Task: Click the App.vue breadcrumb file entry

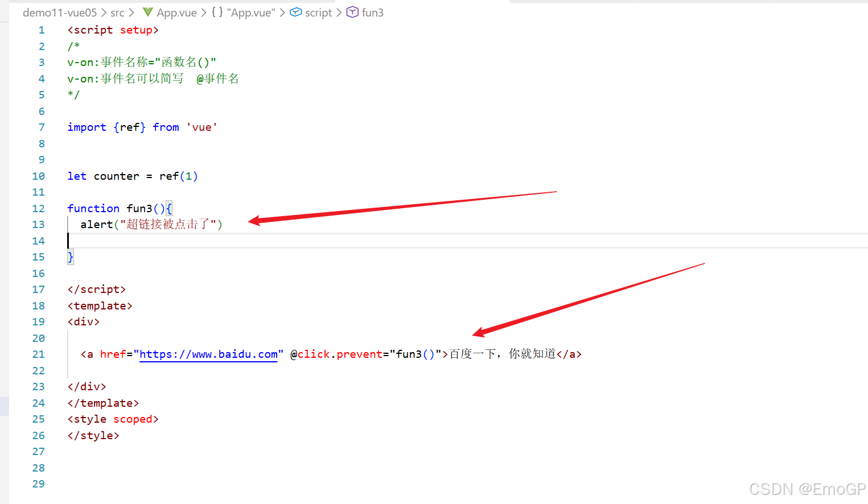Action: pyautogui.click(x=176, y=13)
